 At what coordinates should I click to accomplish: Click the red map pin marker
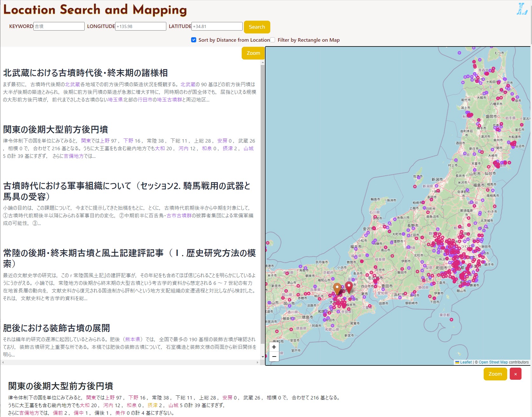(349, 287)
